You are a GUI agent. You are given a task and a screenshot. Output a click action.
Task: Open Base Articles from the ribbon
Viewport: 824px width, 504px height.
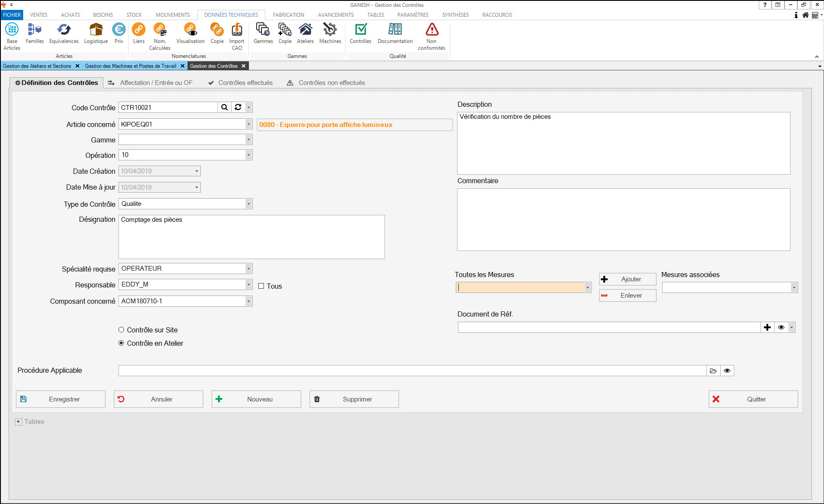pyautogui.click(x=12, y=36)
